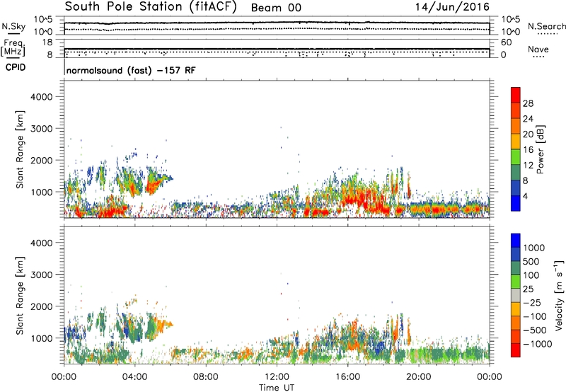566x392 pixels.
Task: Click the '28' power scale value
Action: (528, 103)
